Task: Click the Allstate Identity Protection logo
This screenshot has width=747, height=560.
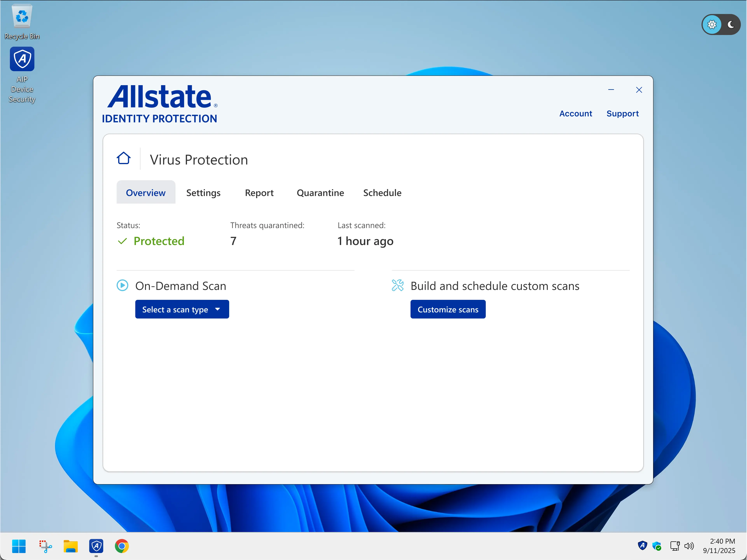Action: pyautogui.click(x=160, y=104)
